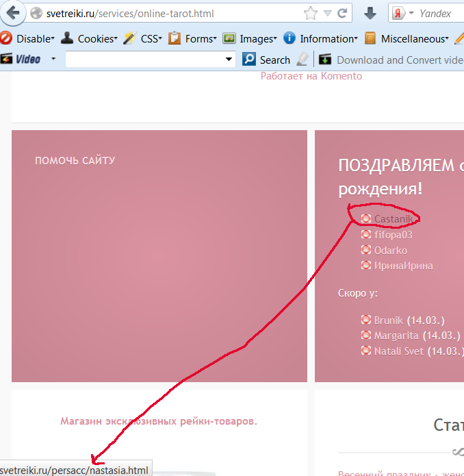Reload the page with refresh icon
Viewport: 464px width, 476px height.
click(342, 13)
